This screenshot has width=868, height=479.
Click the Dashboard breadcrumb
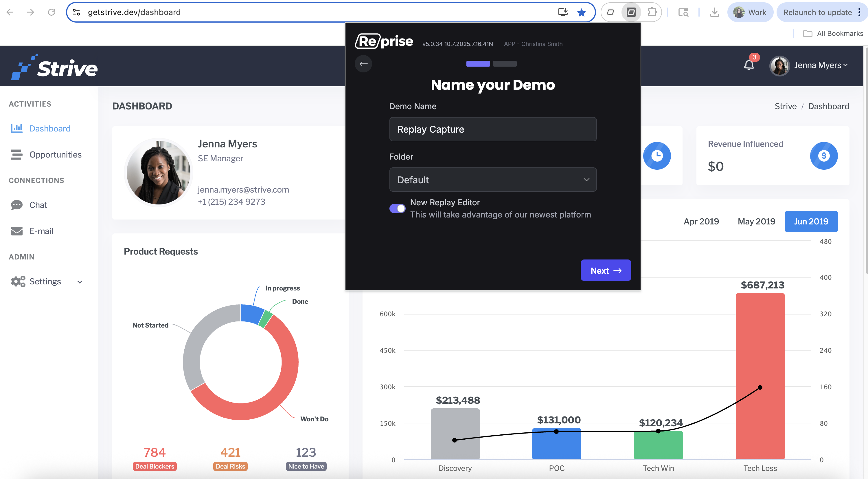point(829,106)
